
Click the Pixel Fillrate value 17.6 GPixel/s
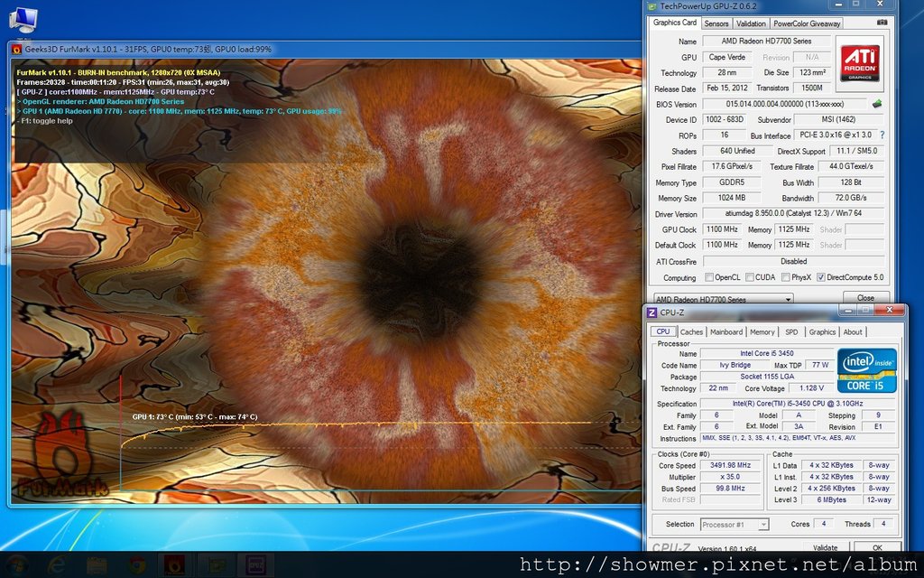731,166
